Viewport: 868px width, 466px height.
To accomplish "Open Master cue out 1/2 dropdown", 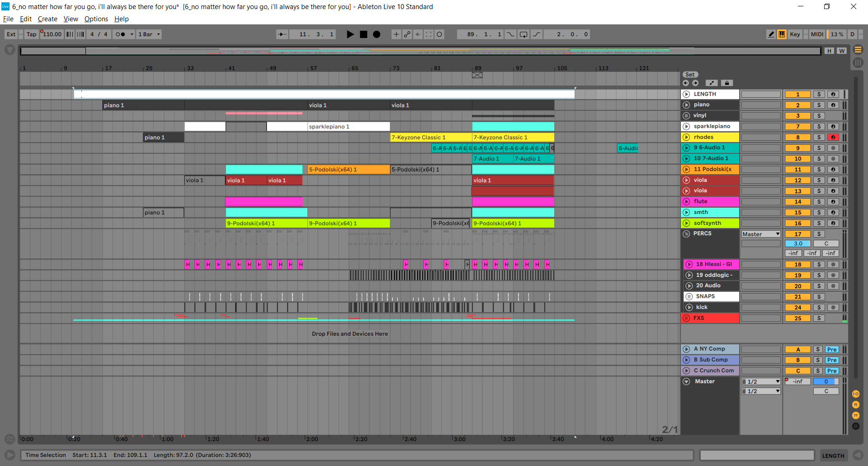I will [761, 382].
